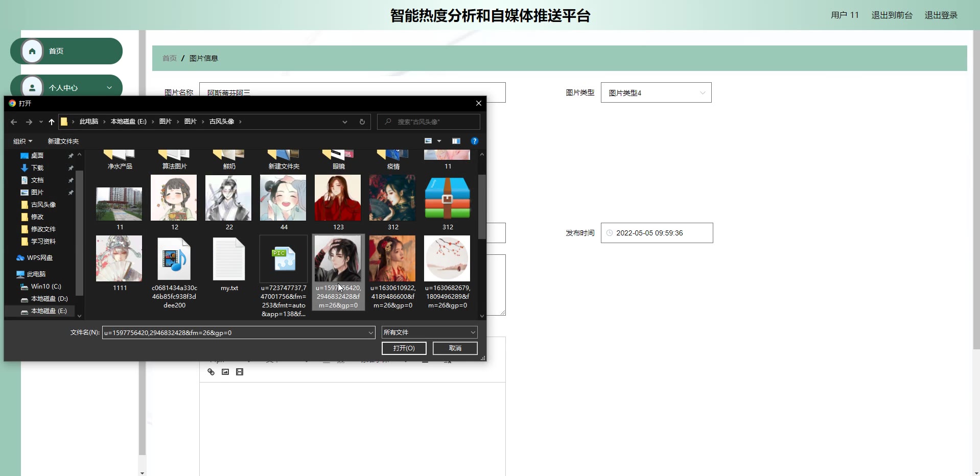Viewport: 980px width, 476px height.
Task: Select image thumbnail named 1111
Action: click(x=119, y=258)
